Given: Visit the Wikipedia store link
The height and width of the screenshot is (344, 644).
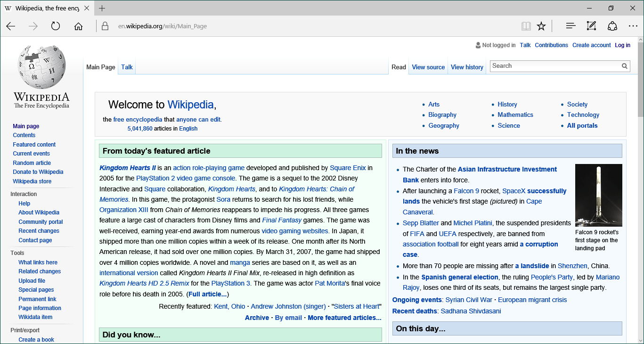Looking at the screenshot, I should pyautogui.click(x=32, y=181).
